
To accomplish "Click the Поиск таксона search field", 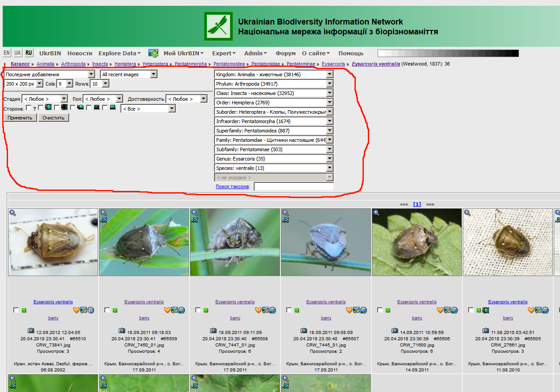I will 293,187.
